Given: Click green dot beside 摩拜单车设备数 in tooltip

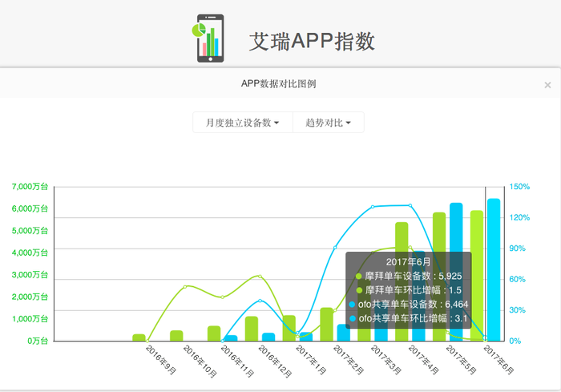Looking at the screenshot, I should 359,277.
